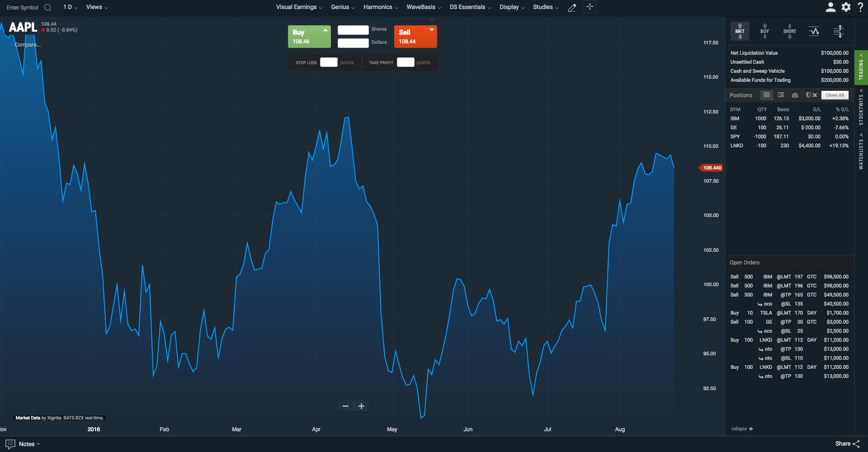868x452 pixels.
Task: Click the Sell 108.44 button
Action: pos(415,37)
